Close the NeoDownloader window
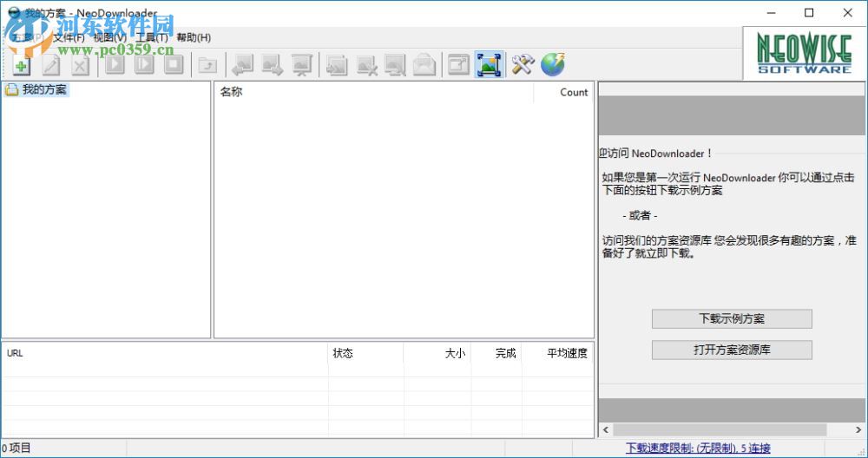 click(847, 13)
